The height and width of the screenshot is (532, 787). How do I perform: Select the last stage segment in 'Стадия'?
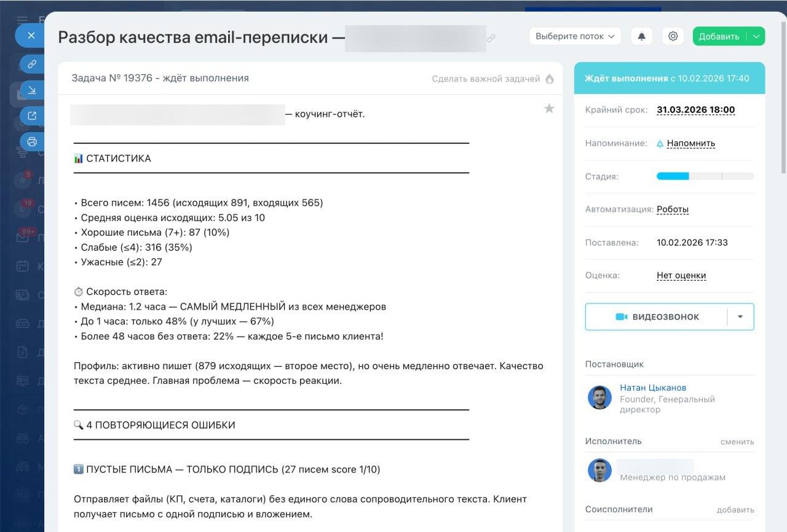point(738,176)
